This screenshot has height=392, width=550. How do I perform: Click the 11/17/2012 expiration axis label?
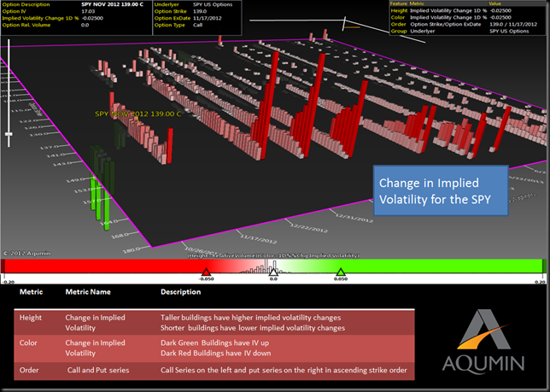coord(259,238)
